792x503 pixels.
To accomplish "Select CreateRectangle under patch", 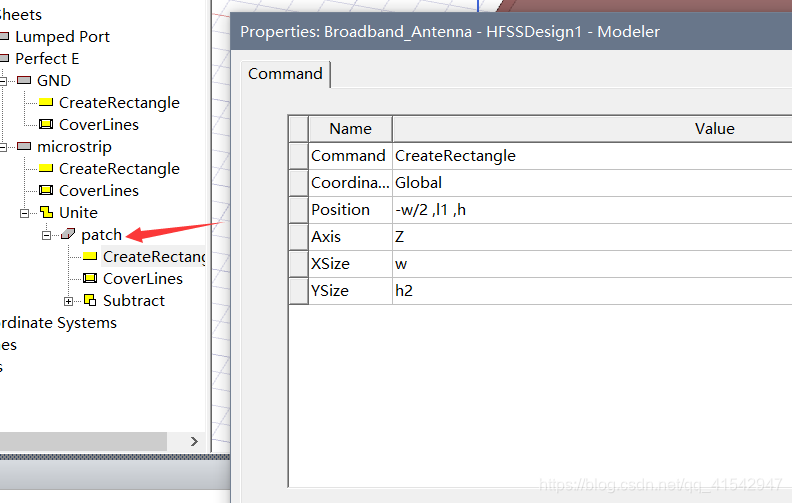I will pos(154,257).
